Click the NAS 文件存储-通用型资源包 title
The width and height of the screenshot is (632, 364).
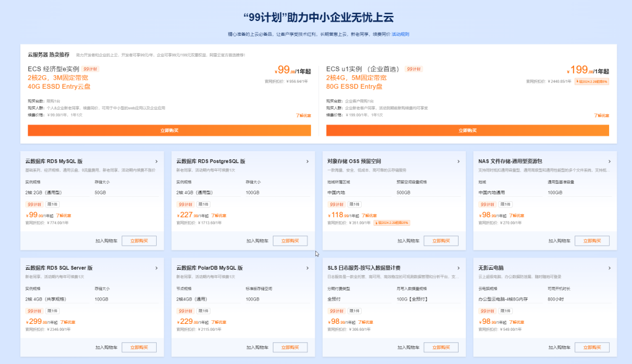pos(510,161)
